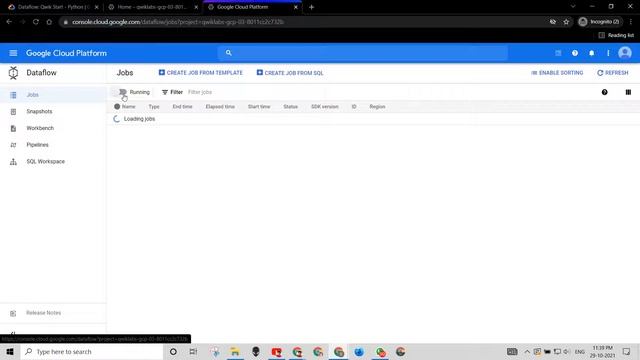Reload the page with browser refresh icon
The height and width of the screenshot is (360, 640).
point(36,22)
